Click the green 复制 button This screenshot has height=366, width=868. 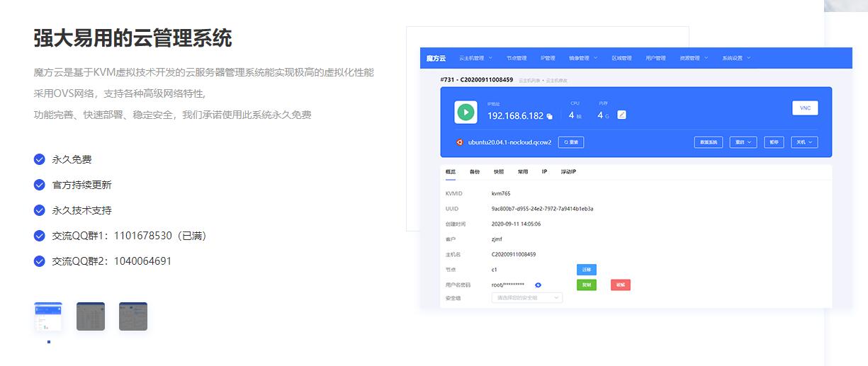(x=587, y=285)
